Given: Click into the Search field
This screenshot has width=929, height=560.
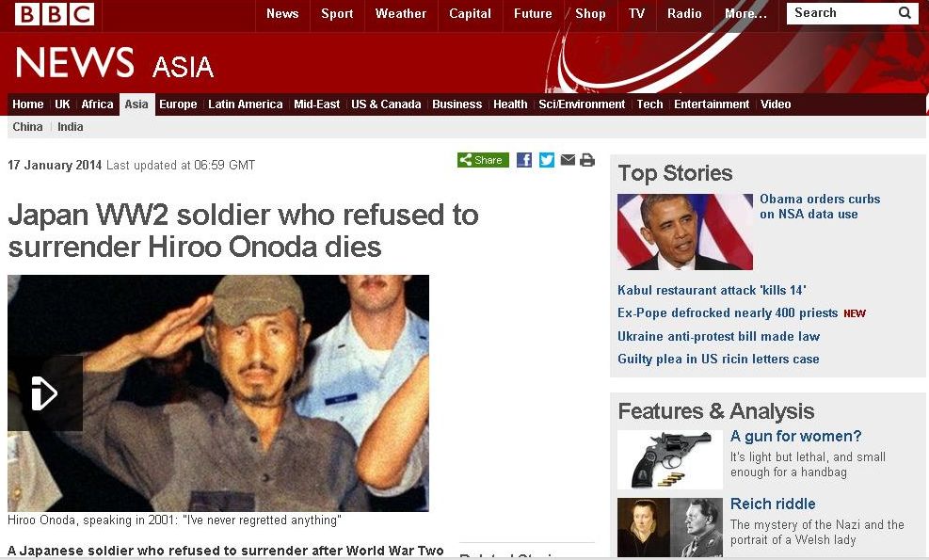Looking at the screenshot, I should 841,13.
